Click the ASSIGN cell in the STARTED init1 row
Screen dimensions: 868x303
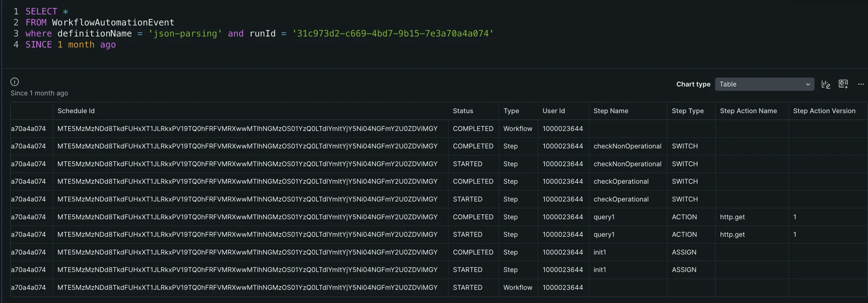(684, 270)
